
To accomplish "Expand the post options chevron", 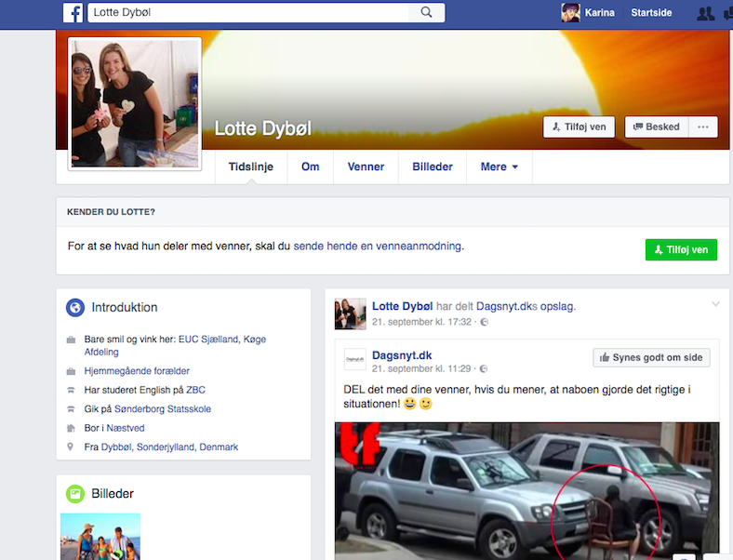I will 715,304.
